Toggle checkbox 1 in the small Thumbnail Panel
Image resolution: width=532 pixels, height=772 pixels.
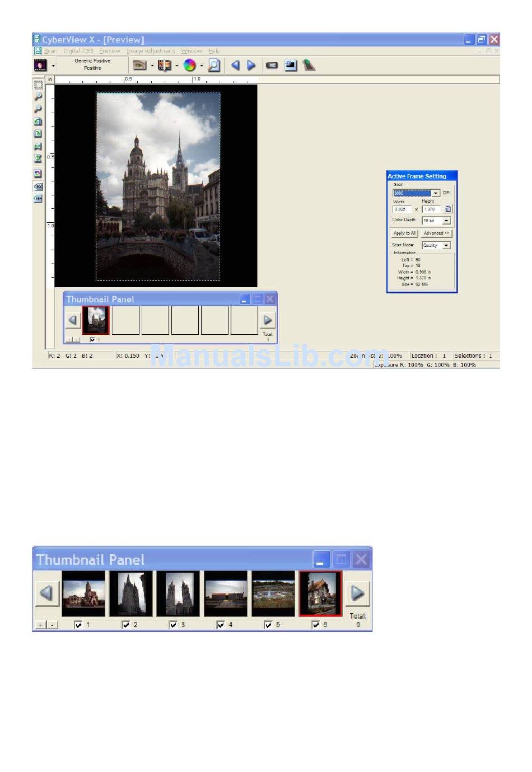(x=92, y=340)
